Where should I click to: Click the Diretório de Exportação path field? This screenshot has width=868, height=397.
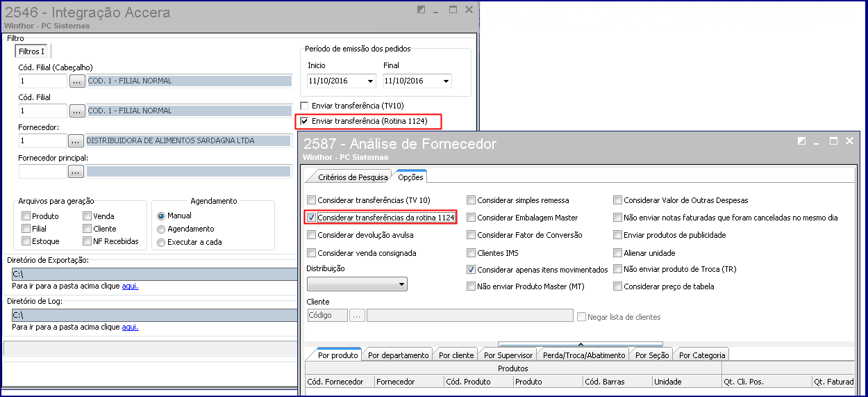(x=154, y=274)
